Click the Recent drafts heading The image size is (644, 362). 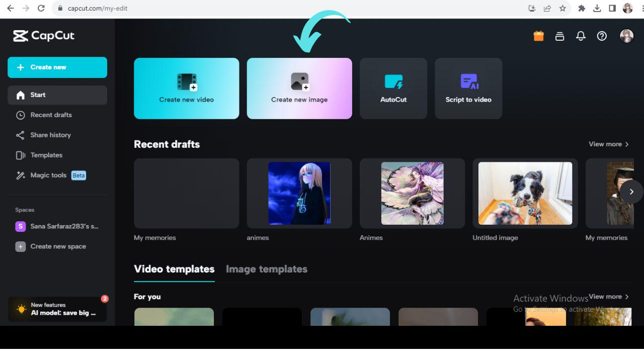tap(167, 144)
